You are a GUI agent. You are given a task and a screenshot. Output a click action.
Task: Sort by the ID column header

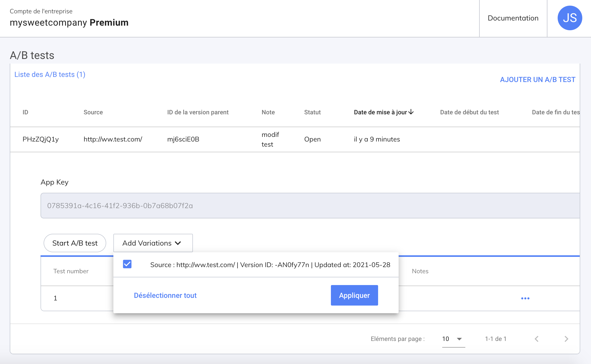point(25,112)
